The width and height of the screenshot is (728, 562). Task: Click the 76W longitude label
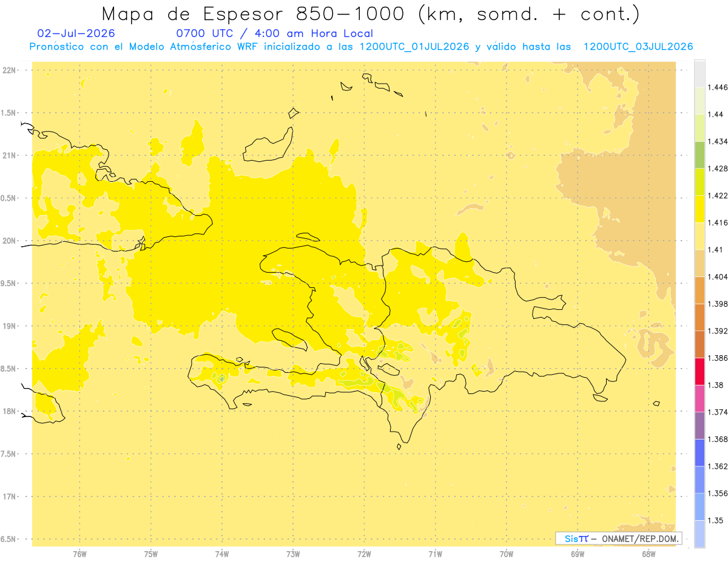point(79,554)
